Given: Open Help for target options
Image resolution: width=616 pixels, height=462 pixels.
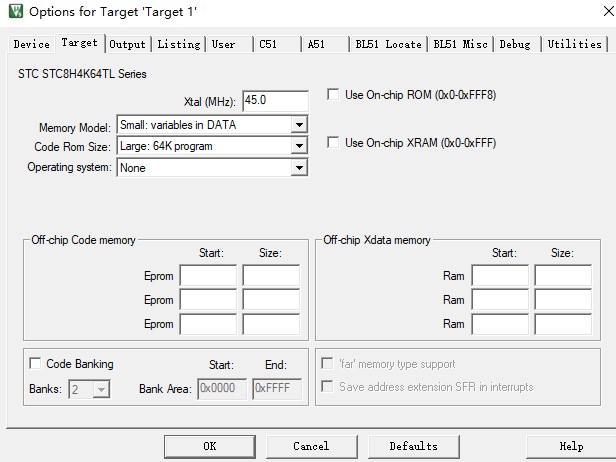Looking at the screenshot, I should click(571, 446).
